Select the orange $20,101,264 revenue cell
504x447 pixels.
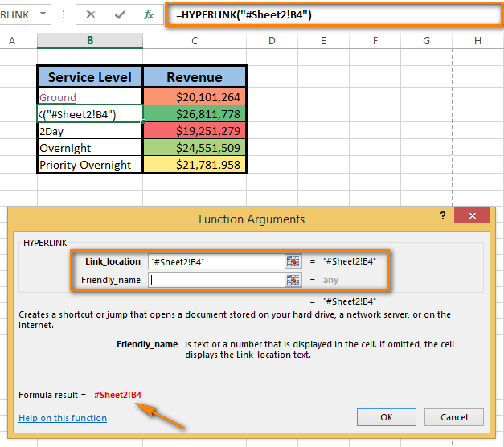(x=195, y=97)
